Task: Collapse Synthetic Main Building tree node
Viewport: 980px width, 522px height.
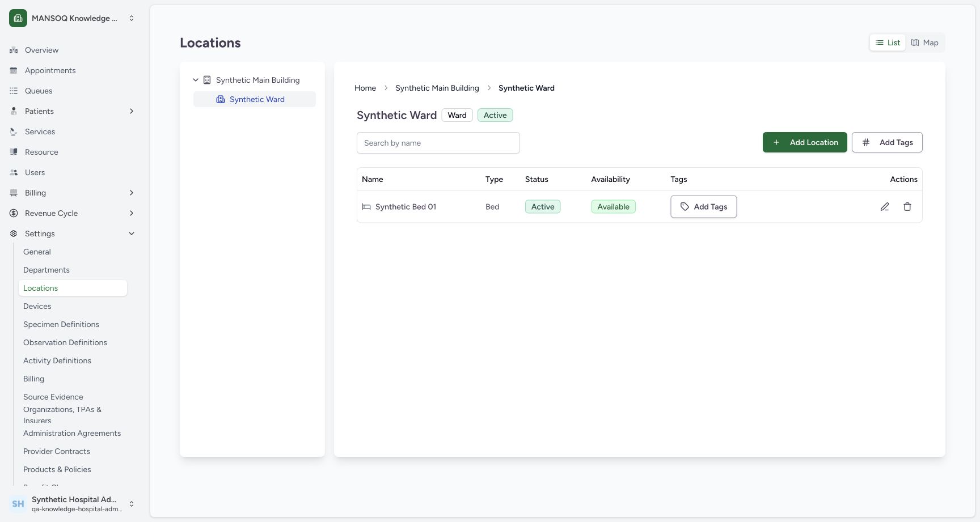Action: pyautogui.click(x=196, y=80)
